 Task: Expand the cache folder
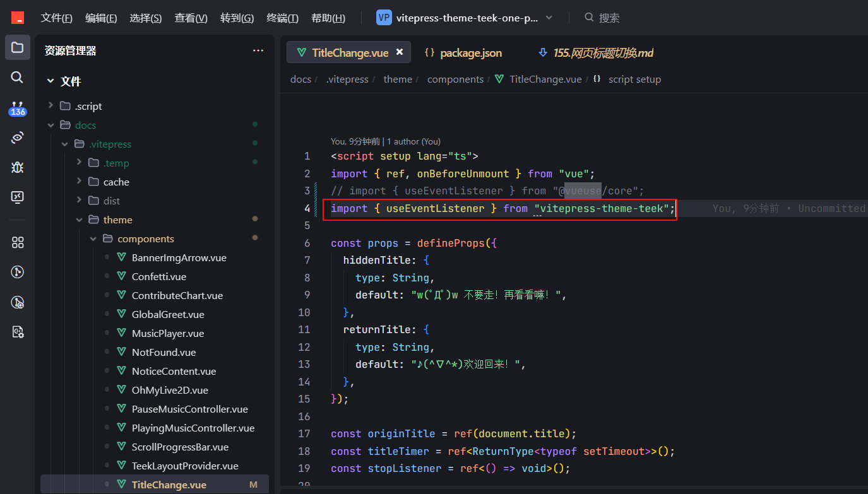click(x=79, y=181)
